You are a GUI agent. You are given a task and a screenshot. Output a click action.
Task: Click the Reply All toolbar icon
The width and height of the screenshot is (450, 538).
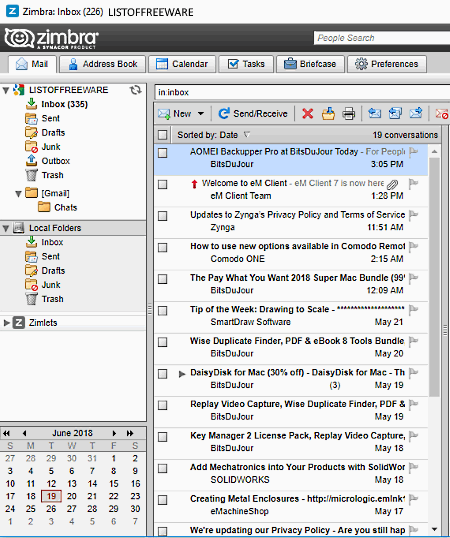pyautogui.click(x=395, y=113)
